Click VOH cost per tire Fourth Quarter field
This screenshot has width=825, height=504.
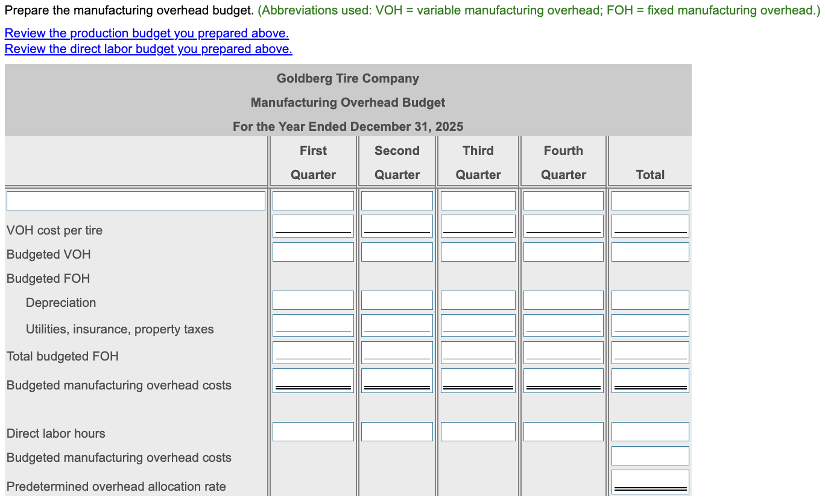pos(563,225)
